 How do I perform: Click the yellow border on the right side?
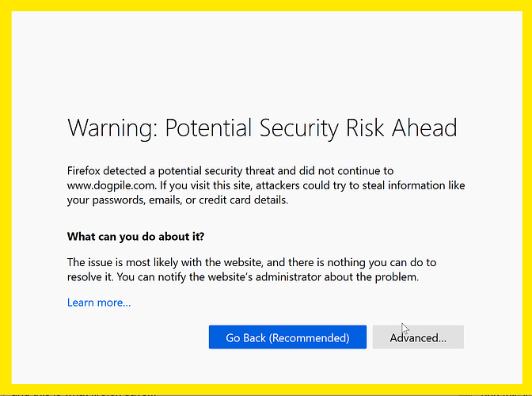click(525, 198)
